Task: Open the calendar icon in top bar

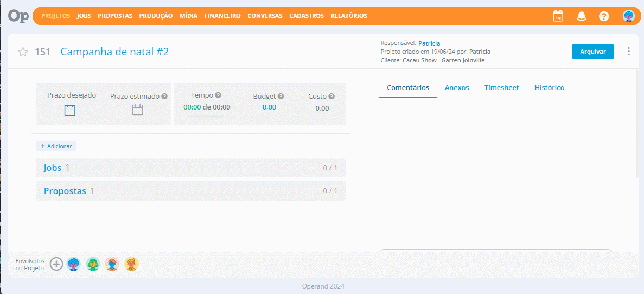Action: [x=558, y=16]
